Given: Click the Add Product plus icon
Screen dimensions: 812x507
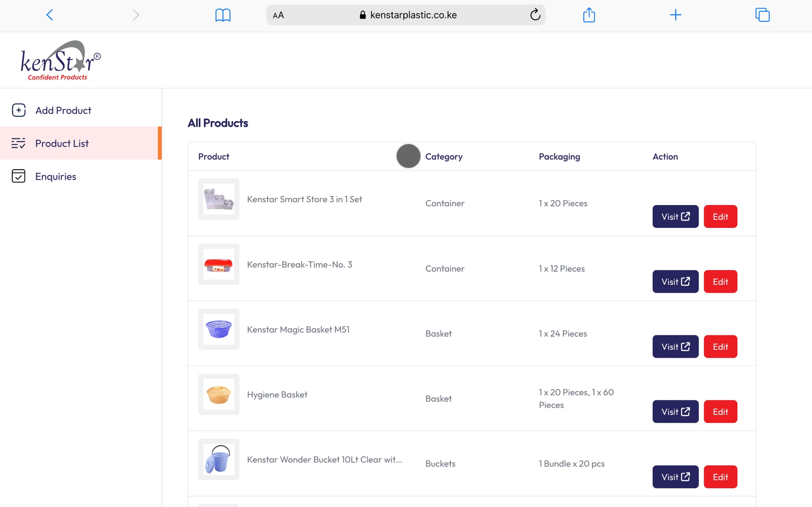Looking at the screenshot, I should click(19, 110).
